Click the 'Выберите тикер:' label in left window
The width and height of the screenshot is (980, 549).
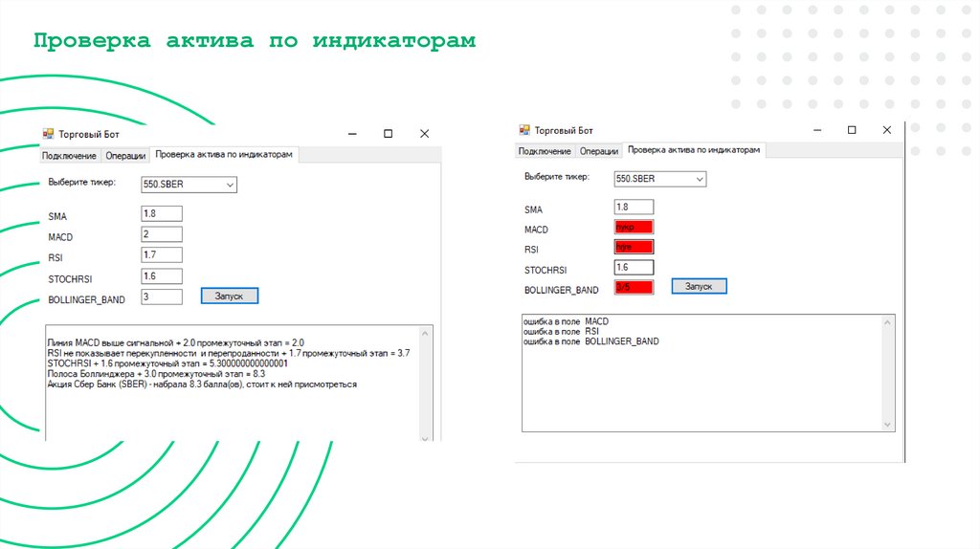pyautogui.click(x=82, y=183)
